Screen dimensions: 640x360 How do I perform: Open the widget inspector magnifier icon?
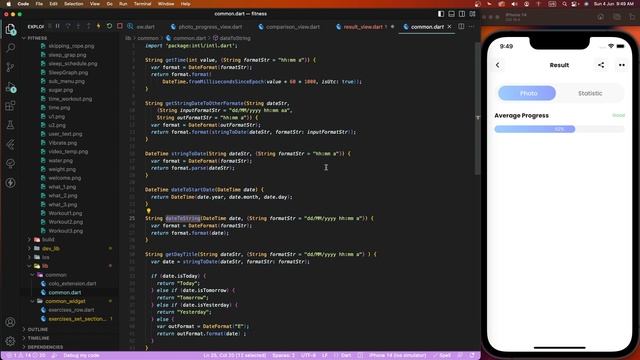[x=130, y=26]
